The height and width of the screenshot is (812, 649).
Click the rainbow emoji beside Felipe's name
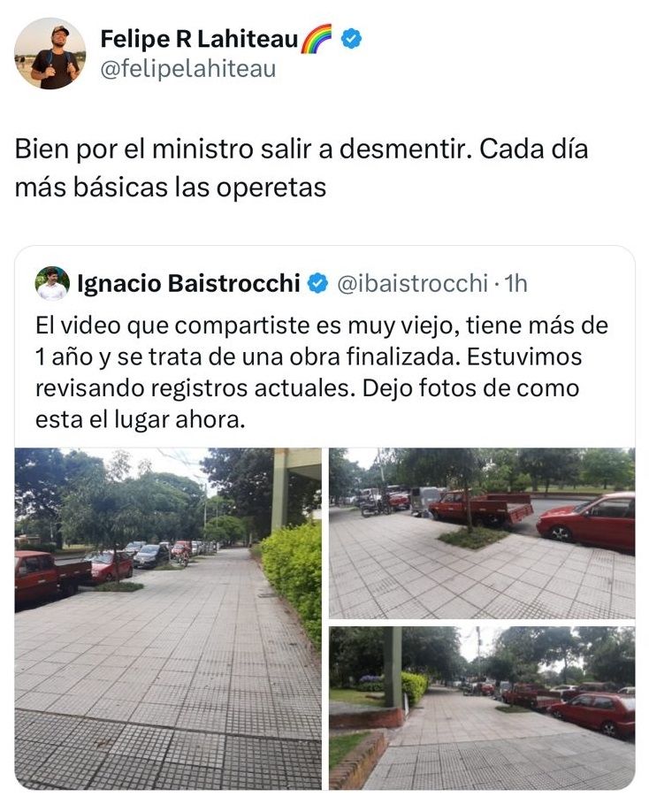click(317, 39)
